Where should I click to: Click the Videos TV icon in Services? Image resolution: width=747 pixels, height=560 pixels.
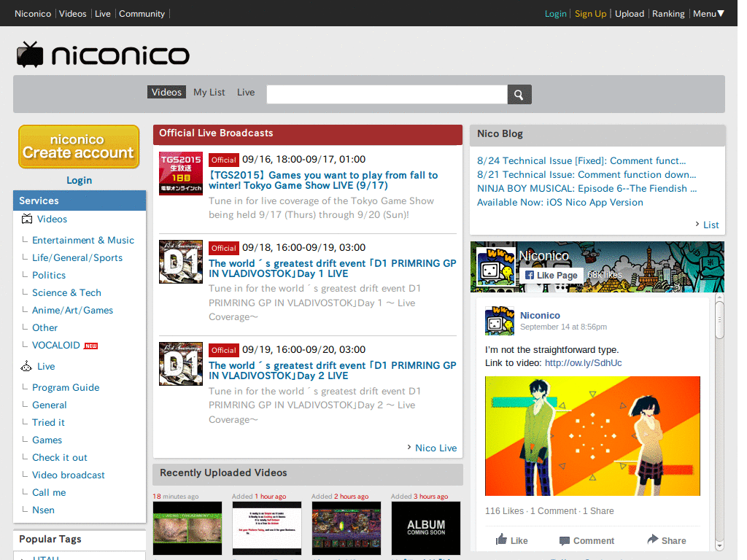(x=27, y=219)
